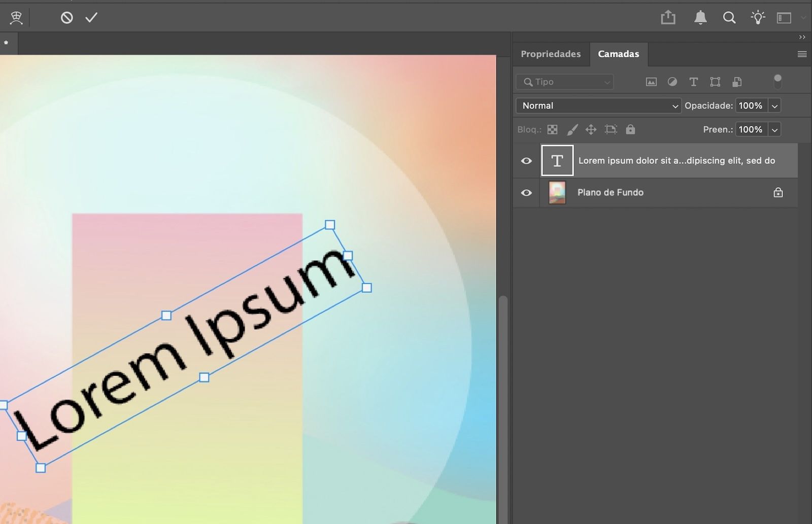Click the Preen. label
Image resolution: width=812 pixels, height=524 pixels.
[x=718, y=129]
